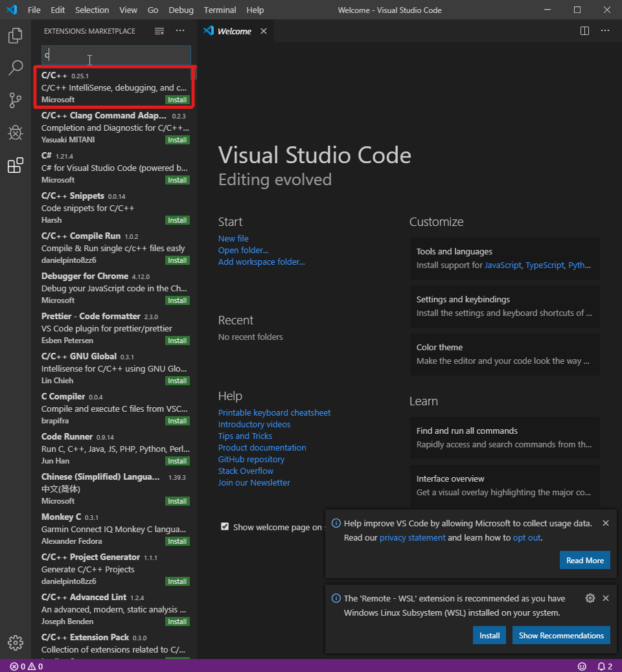Install Prettier - Code formatter extension

click(177, 341)
